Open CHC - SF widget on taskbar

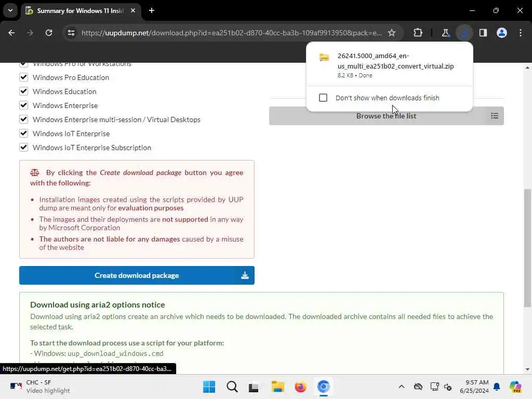coord(40,387)
